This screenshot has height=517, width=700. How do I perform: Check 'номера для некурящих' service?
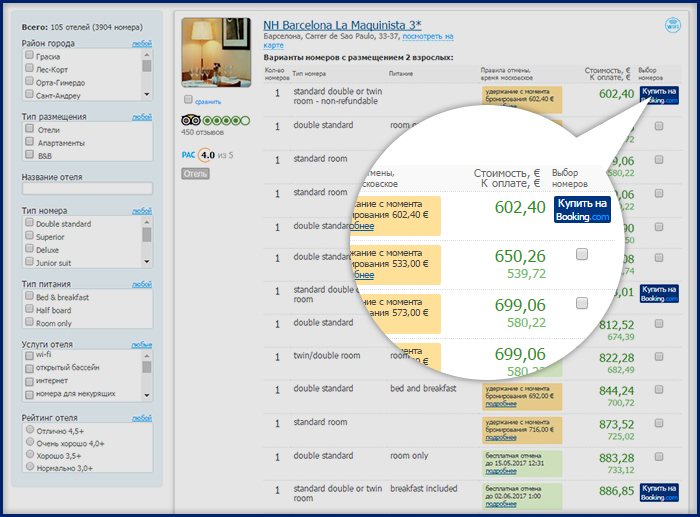pyautogui.click(x=29, y=395)
